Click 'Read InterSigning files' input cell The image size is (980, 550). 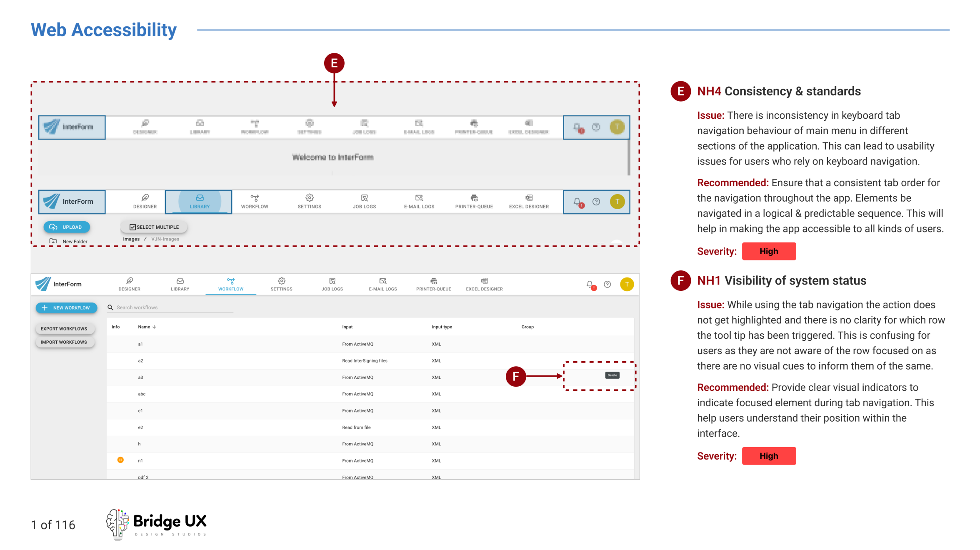365,361
